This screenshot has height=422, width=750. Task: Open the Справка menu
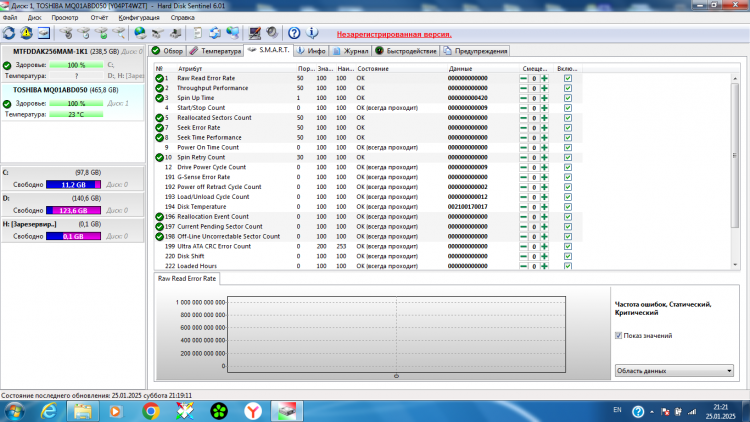182,17
